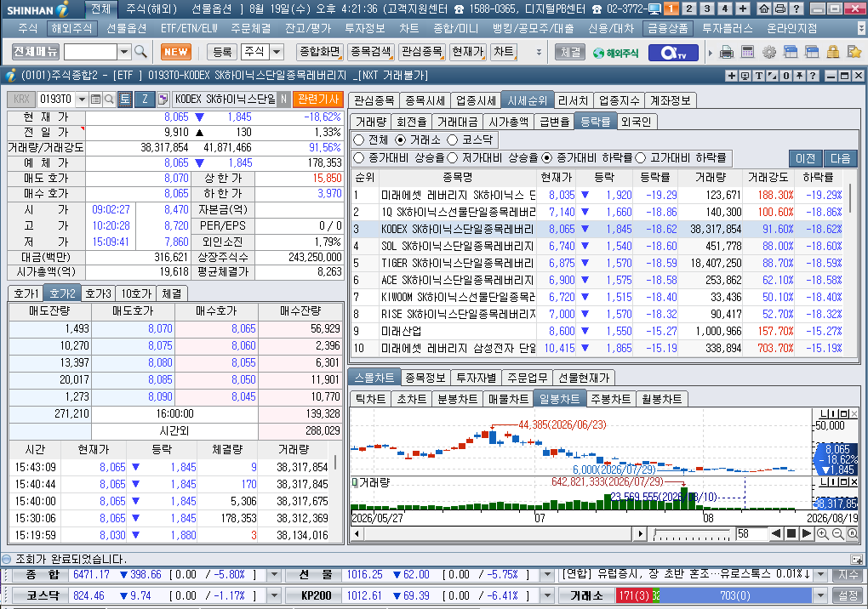Select the 코스닥 radio button

(x=453, y=140)
